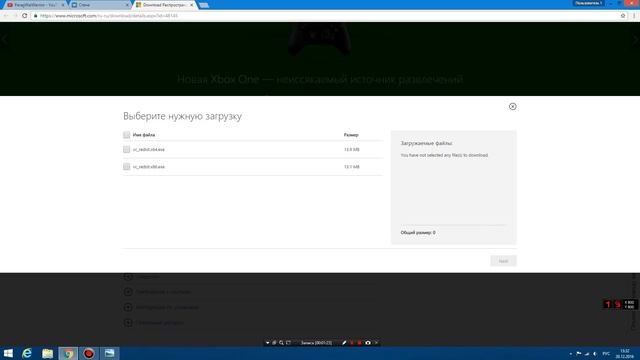Open the last taskbar application window
Viewport: 640px width, 360px height.
pyautogui.click(x=109, y=353)
